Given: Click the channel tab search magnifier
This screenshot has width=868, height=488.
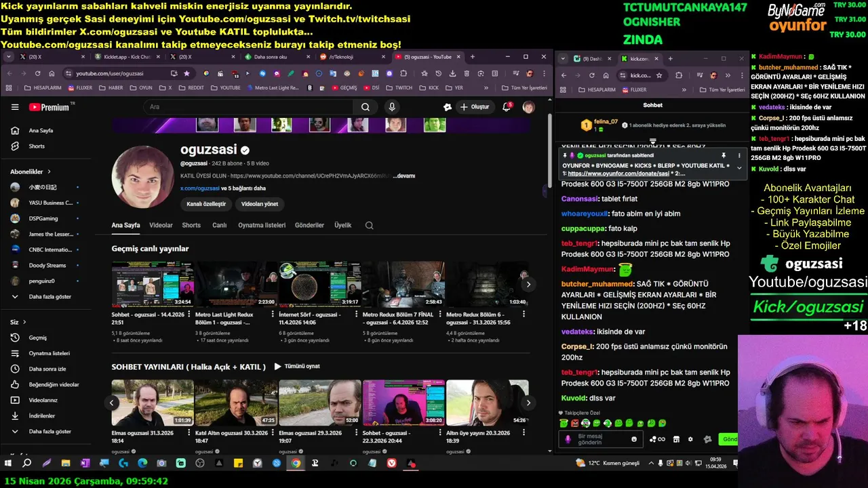Looking at the screenshot, I should coord(370,226).
